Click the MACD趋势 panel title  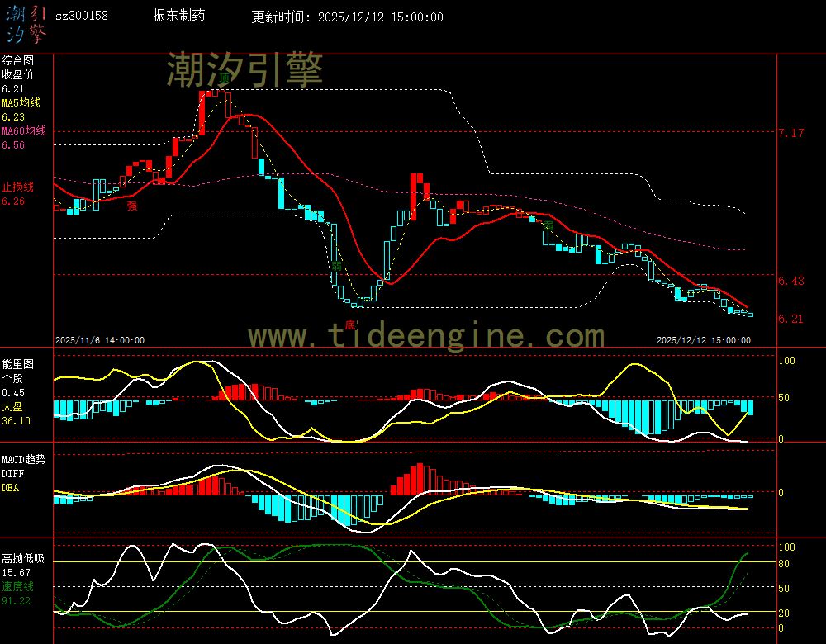[23, 459]
